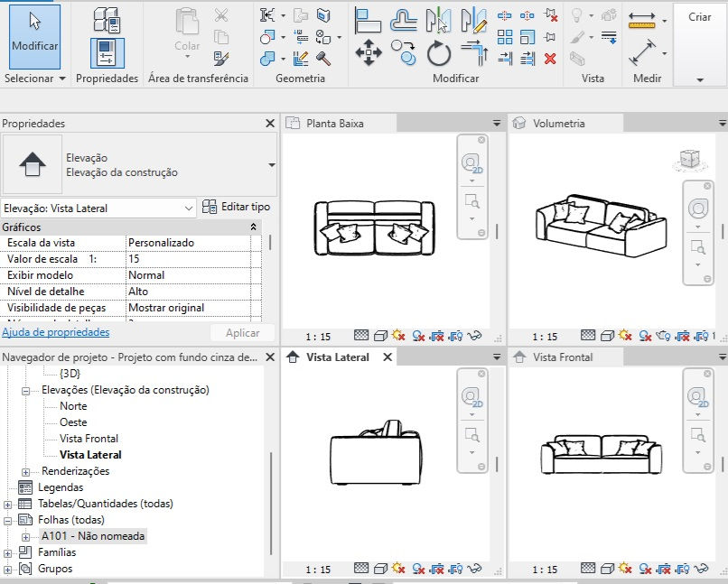Select the Split Face tool
Screen dimensions: 728x584
coord(323,15)
